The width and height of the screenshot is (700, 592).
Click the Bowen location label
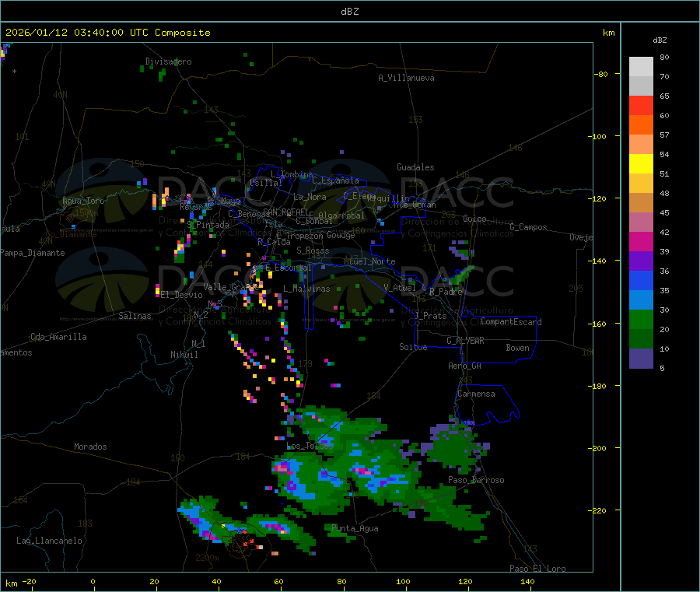[x=518, y=348]
